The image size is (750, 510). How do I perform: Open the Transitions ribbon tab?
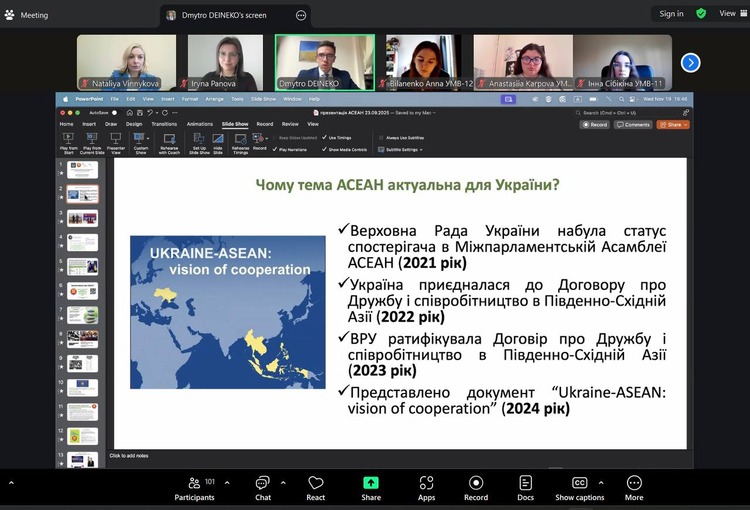click(x=164, y=124)
